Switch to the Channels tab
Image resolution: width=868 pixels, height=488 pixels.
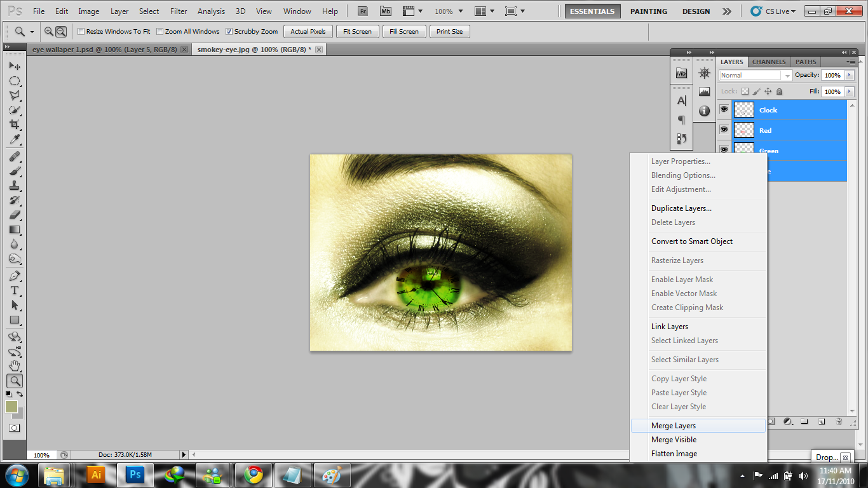(x=769, y=62)
